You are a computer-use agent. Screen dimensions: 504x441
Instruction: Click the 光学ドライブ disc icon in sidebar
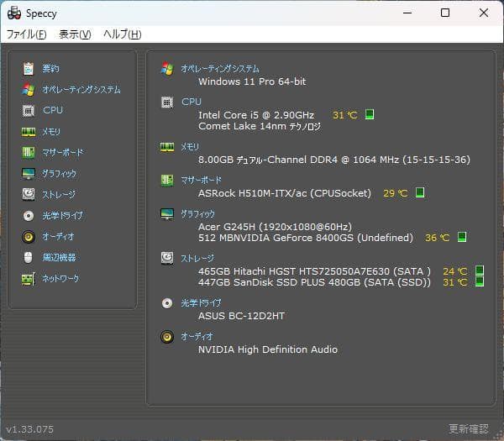(29, 215)
